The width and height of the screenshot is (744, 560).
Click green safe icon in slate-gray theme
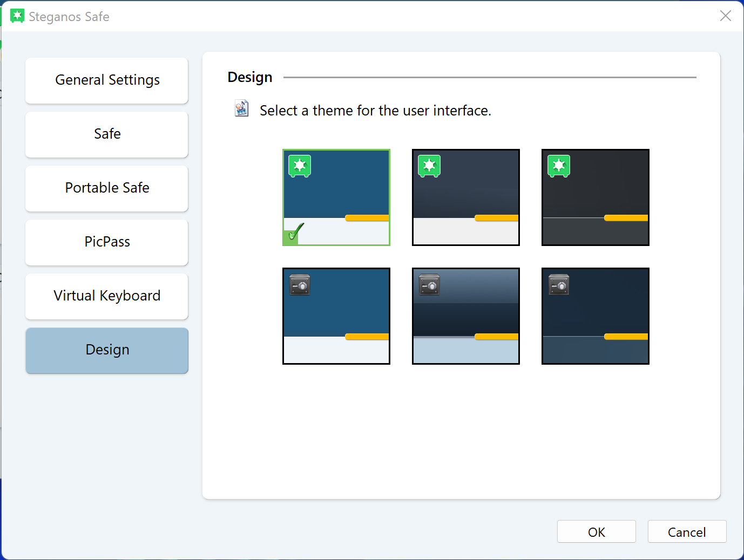[429, 166]
